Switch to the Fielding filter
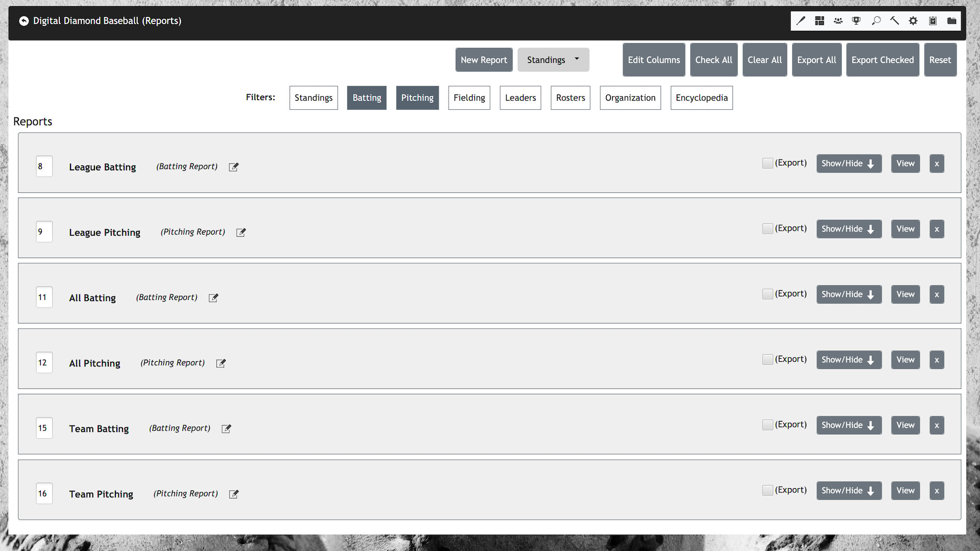Screen dimensions: 980x551 (x=469, y=97)
